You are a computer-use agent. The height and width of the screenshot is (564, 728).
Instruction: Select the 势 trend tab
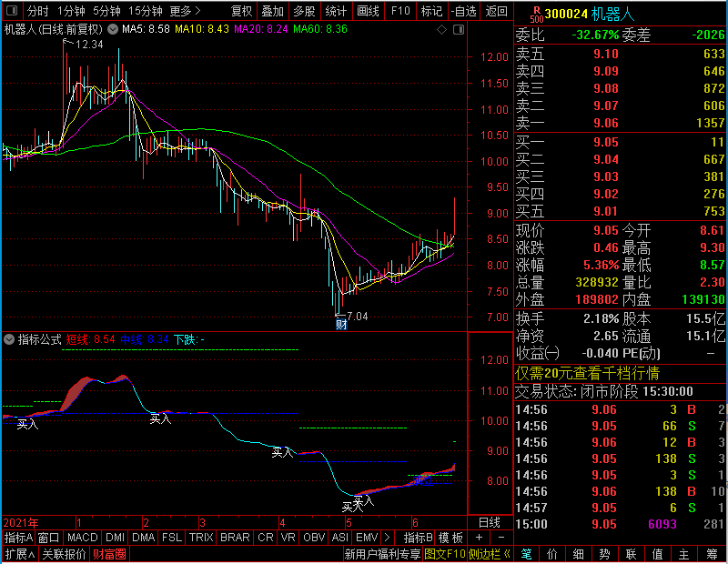tap(604, 554)
